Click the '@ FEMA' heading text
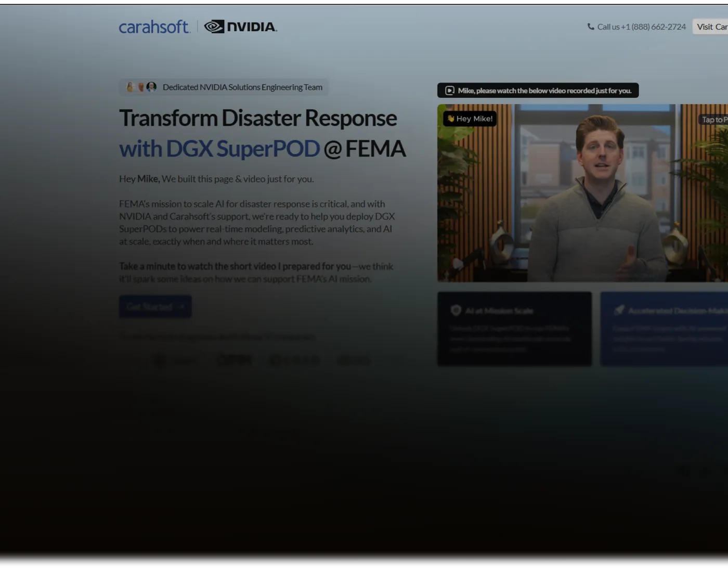Image resolution: width=728 pixels, height=568 pixels. pyautogui.click(x=365, y=149)
